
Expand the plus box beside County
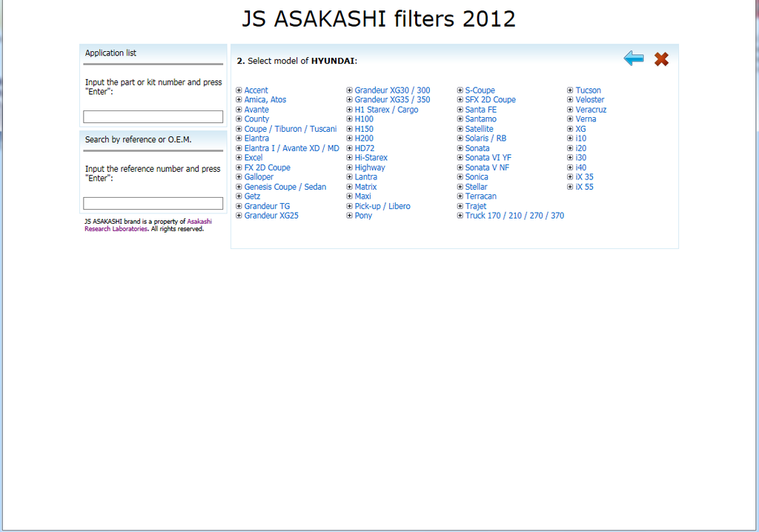[x=239, y=119]
